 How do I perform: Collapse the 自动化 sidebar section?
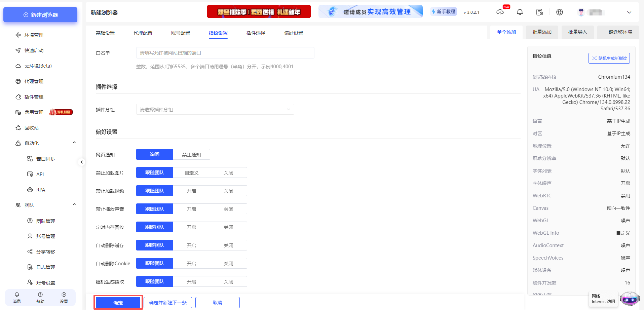[x=74, y=142]
